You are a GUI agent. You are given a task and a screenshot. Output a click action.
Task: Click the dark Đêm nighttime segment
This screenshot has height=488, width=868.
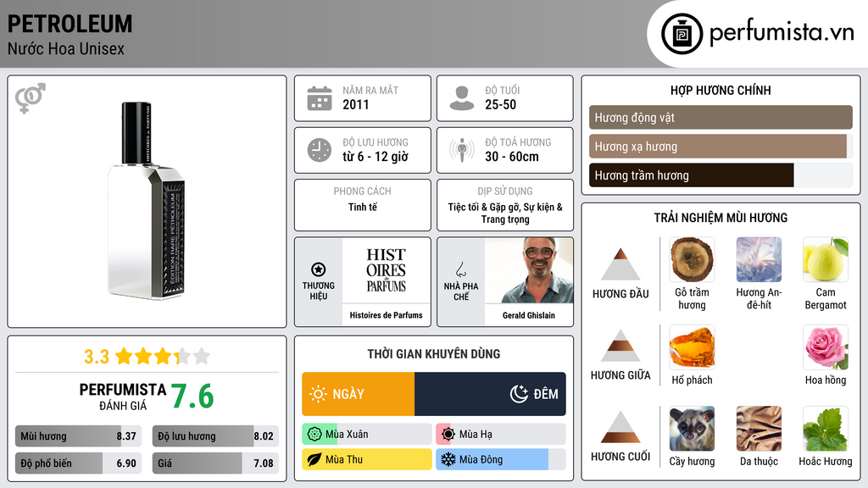pyautogui.click(x=490, y=394)
